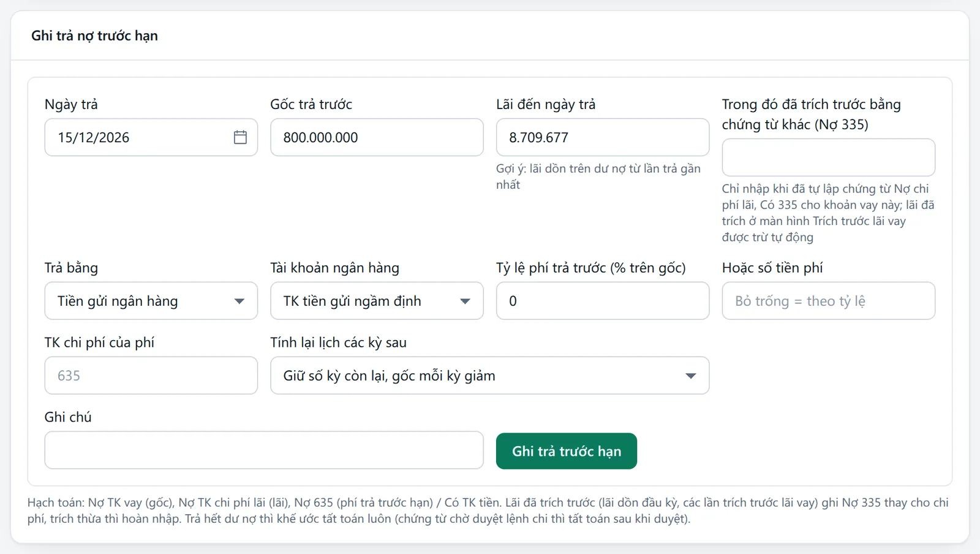
Task: Click the 'Ghi trả nợ trước hạn' heading
Action: tap(94, 36)
